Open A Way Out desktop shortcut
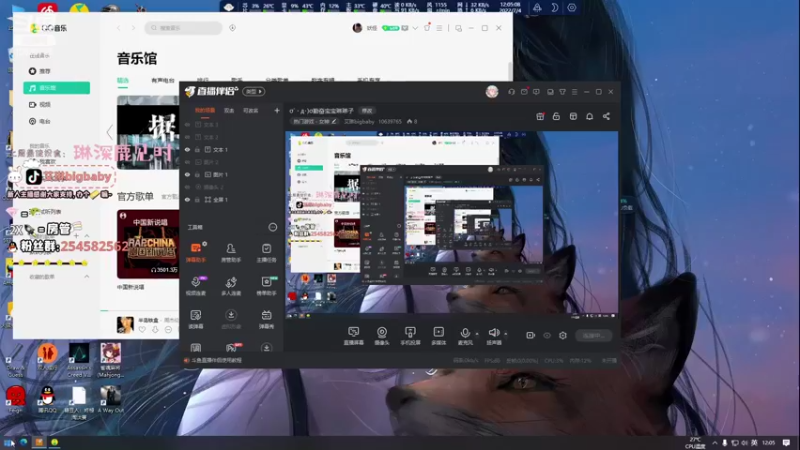Image resolution: width=800 pixels, height=450 pixels. (110, 398)
